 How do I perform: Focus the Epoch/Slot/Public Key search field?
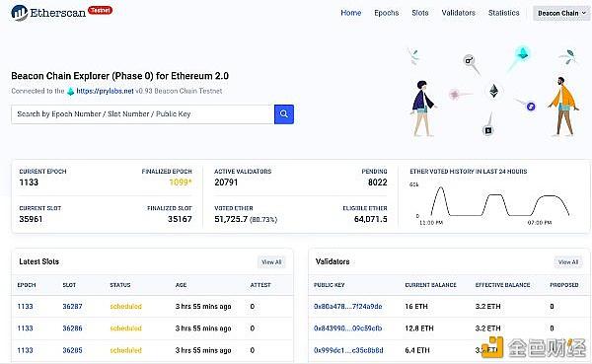(x=143, y=114)
